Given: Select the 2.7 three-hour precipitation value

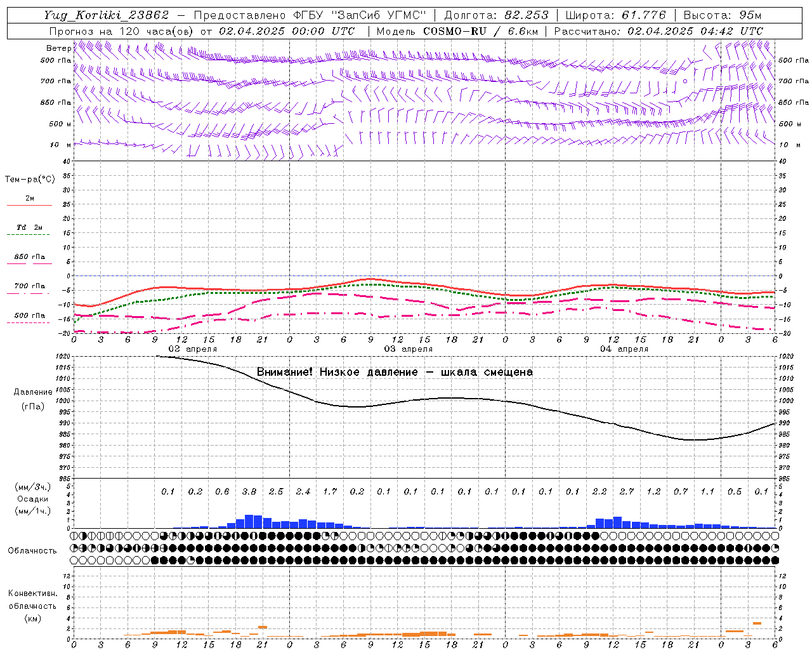Looking at the screenshot, I should pos(627,491).
